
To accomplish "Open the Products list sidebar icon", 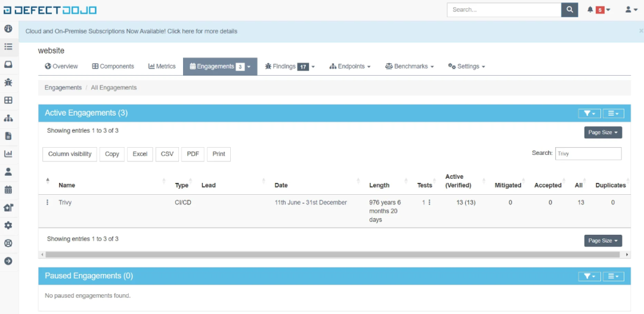I will (x=8, y=47).
